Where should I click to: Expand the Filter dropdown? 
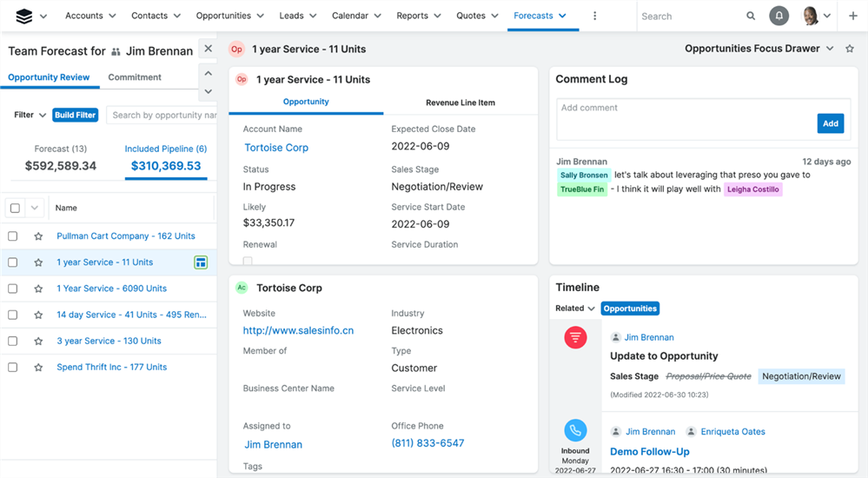pos(30,115)
